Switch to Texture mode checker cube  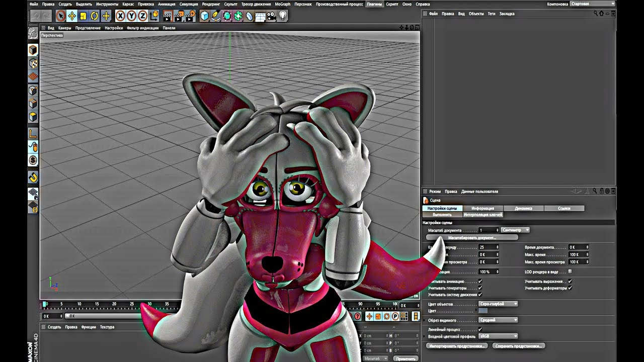point(33,63)
